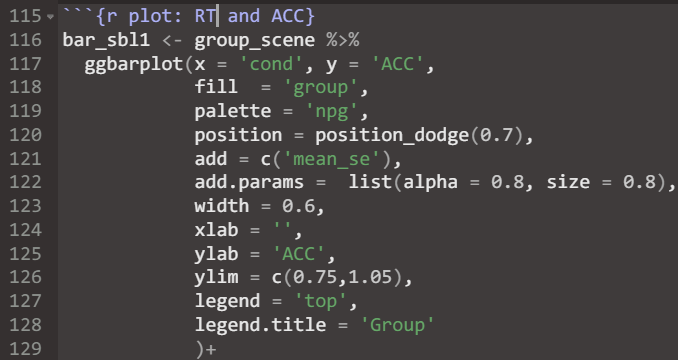Image resolution: width=678 pixels, height=360 pixels.
Task: Click the group_scene variable on line 116
Action: (x=255, y=40)
